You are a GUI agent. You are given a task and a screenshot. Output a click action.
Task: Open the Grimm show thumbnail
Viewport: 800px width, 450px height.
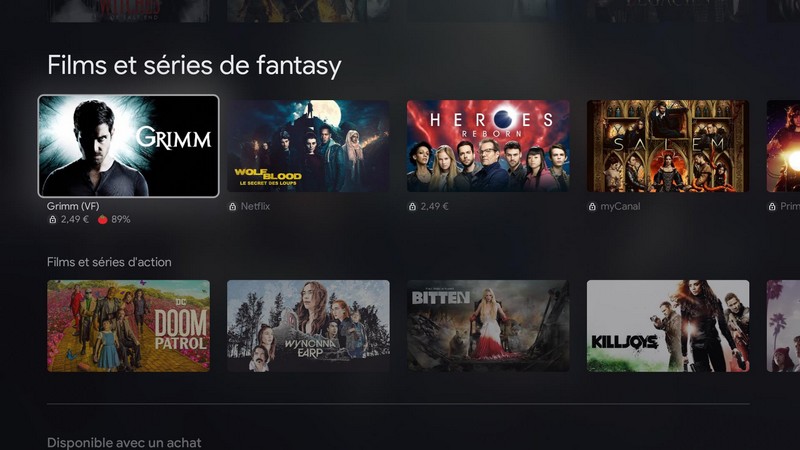129,146
